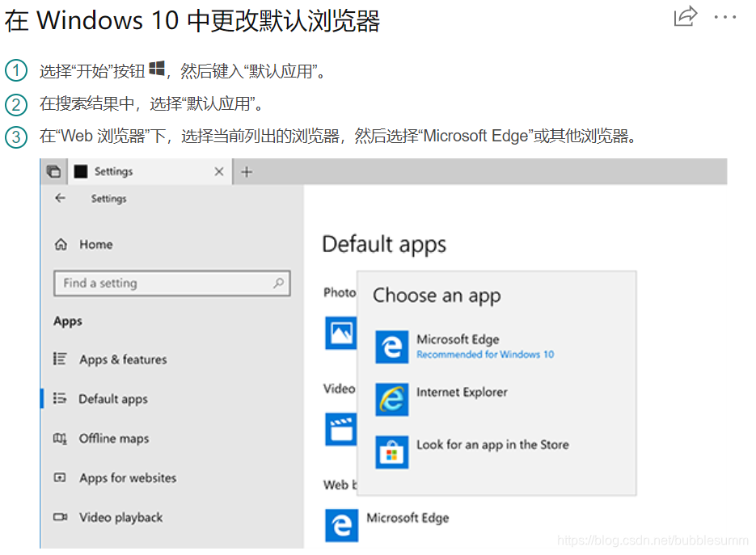Viewport: 756px width, 555px height.
Task: Open a new tab with plus button
Action: tap(247, 172)
